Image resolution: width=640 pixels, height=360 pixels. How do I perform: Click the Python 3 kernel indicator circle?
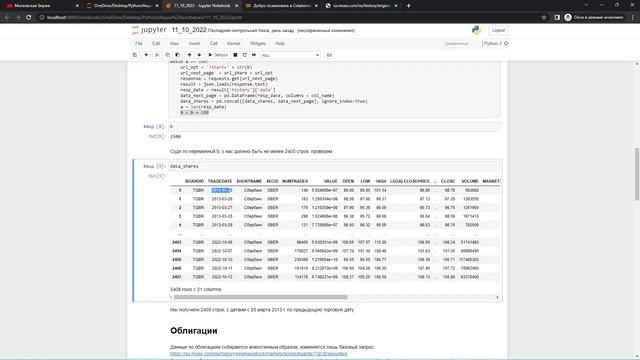(x=506, y=43)
